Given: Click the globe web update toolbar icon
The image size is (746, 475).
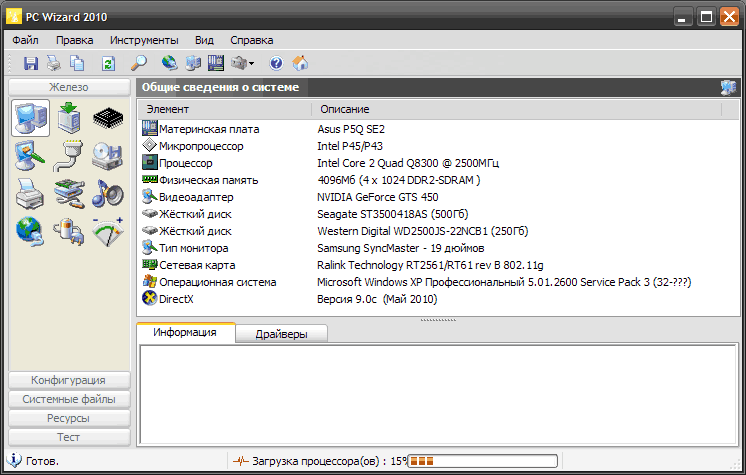Looking at the screenshot, I should click(169, 63).
